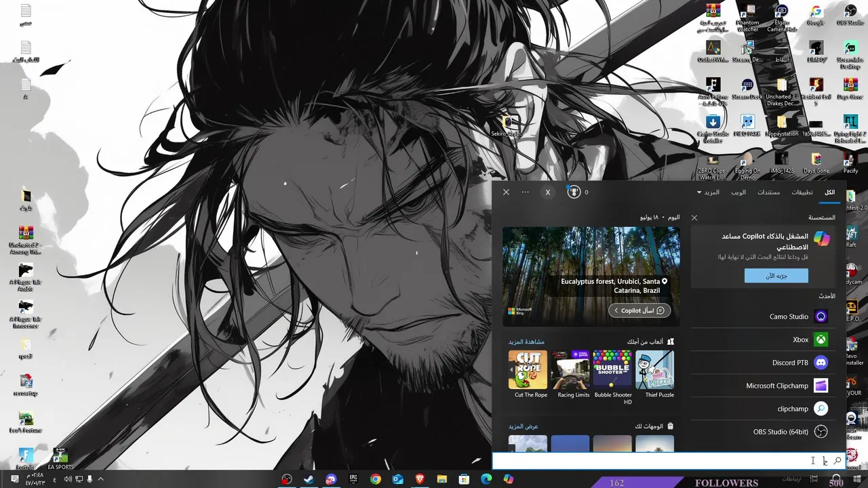The width and height of the screenshot is (868, 488).
Task: Click the عرض المزيد link
Action: 524,426
